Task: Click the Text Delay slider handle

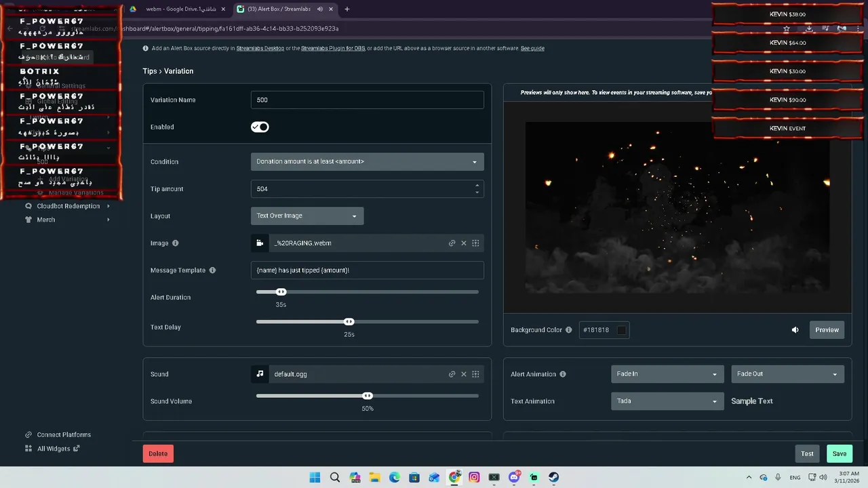Action: [x=349, y=322]
